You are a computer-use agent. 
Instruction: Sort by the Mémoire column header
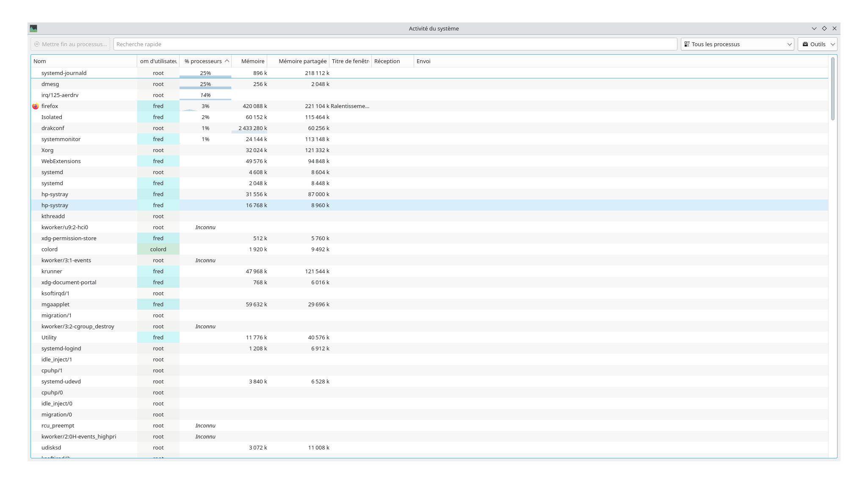click(x=252, y=61)
